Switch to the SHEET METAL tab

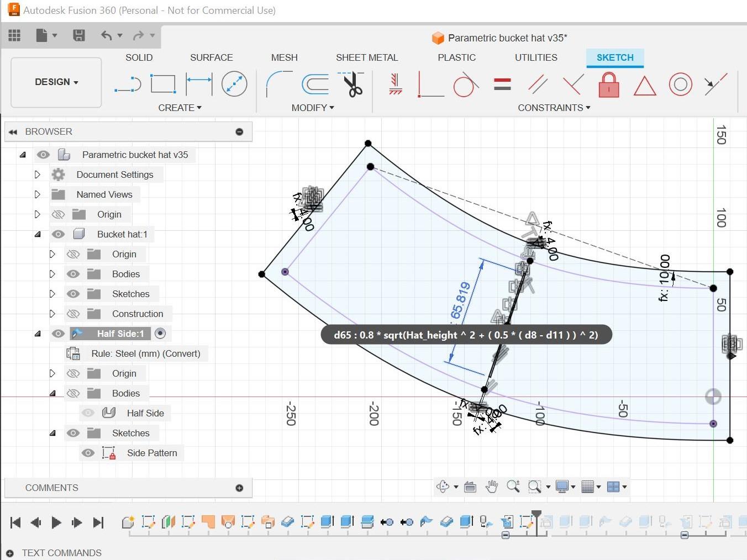367,57
